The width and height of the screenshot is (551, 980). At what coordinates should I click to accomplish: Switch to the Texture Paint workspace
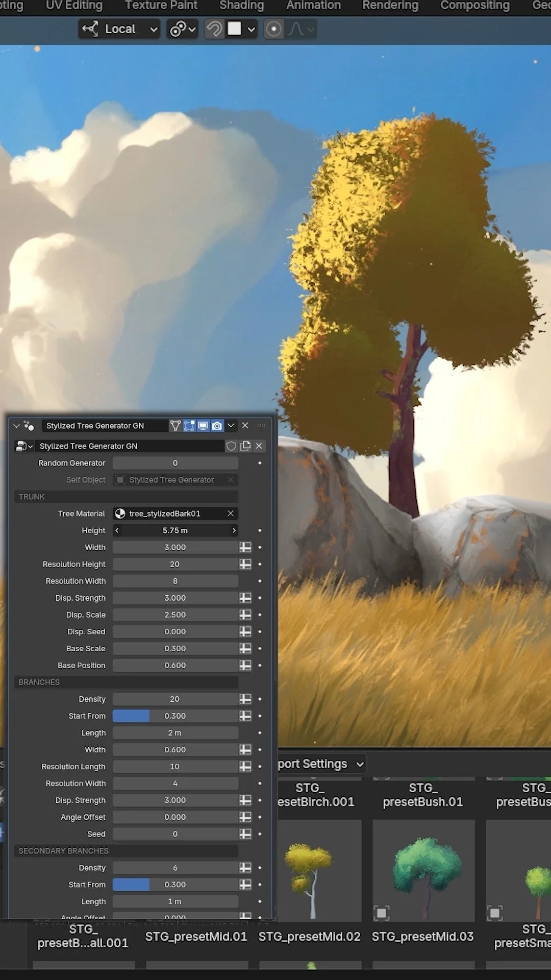161,6
